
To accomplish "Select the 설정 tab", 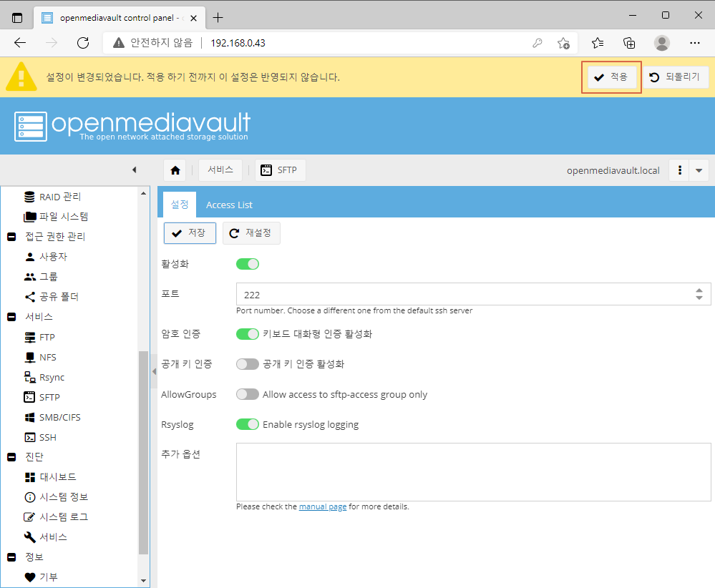I will 180,205.
